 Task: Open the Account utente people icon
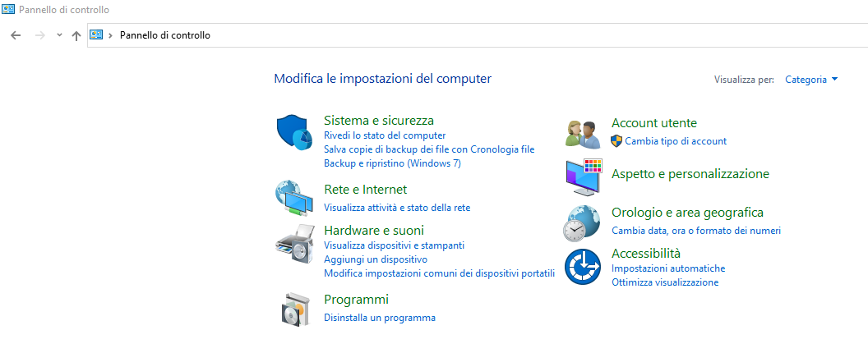tap(582, 135)
